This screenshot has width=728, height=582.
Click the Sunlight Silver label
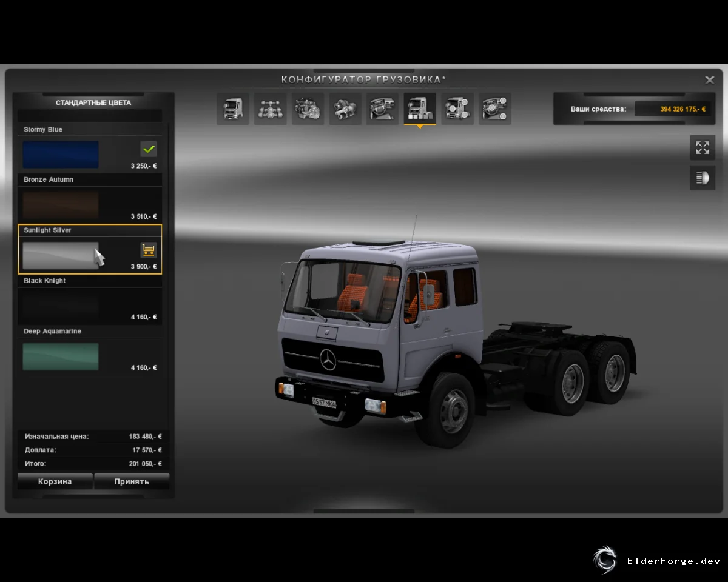pos(47,230)
